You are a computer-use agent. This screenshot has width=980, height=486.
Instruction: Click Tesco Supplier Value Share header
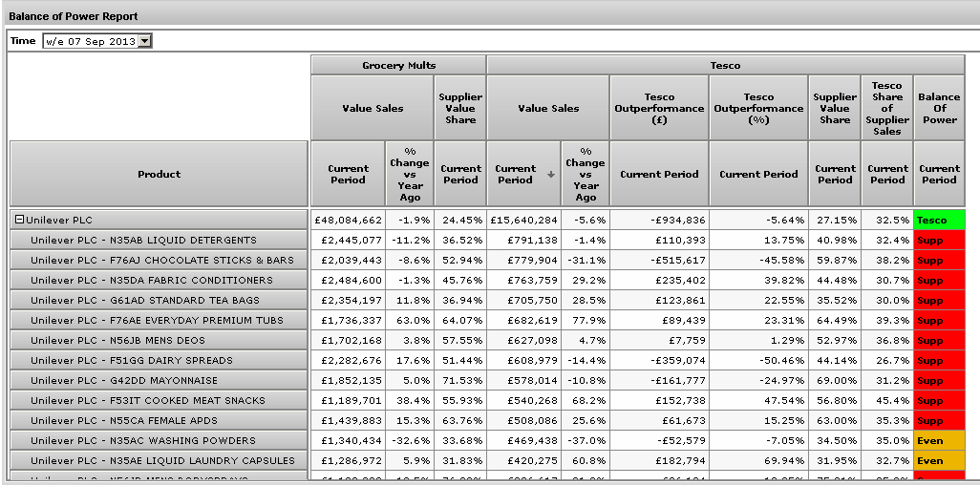click(835, 108)
